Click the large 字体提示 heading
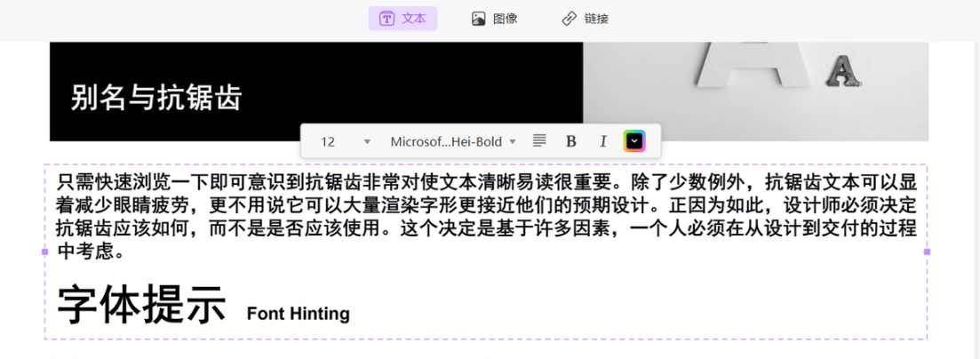 [x=141, y=305]
